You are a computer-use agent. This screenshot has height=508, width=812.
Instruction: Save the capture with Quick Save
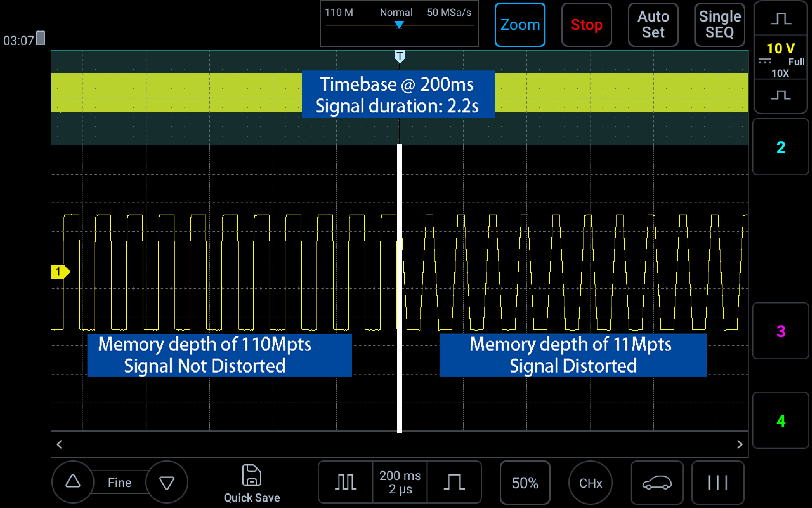click(x=252, y=483)
